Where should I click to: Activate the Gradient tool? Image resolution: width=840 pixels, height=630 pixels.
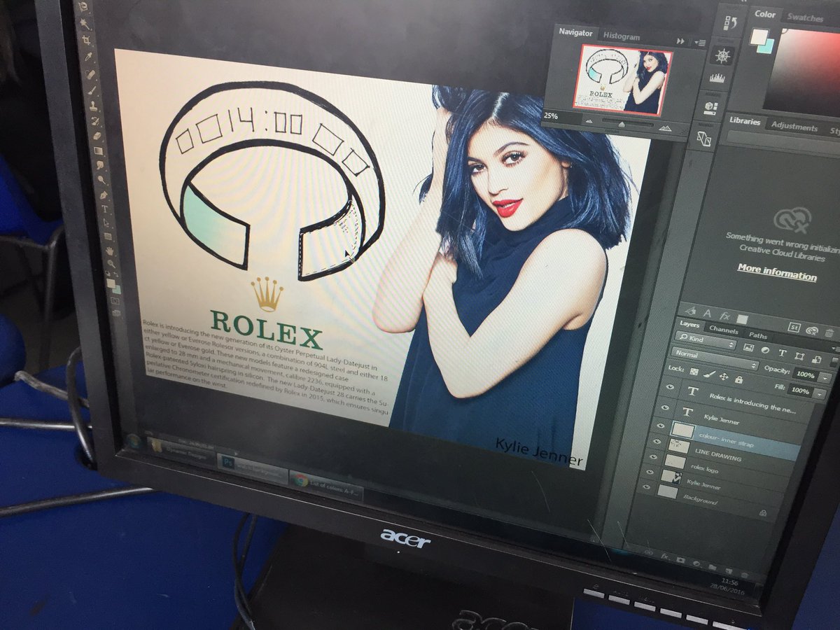click(x=98, y=152)
